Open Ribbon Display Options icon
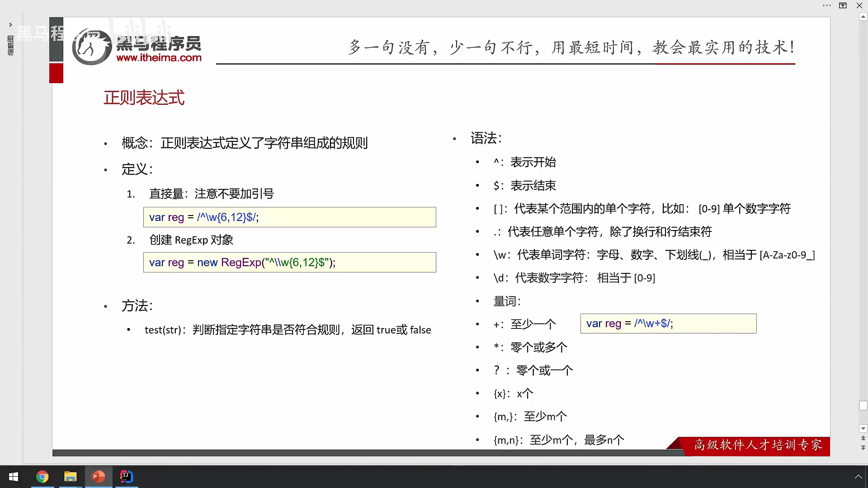This screenshot has width=868, height=488. 843,5
